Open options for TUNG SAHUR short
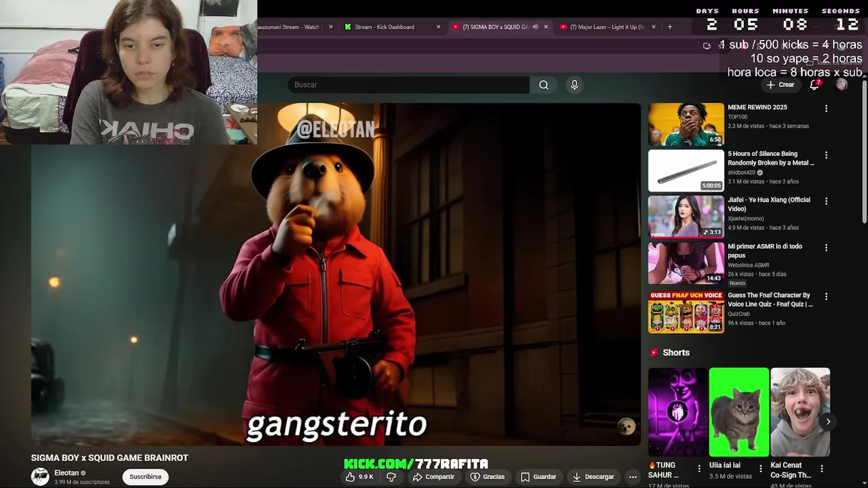 pos(699,468)
